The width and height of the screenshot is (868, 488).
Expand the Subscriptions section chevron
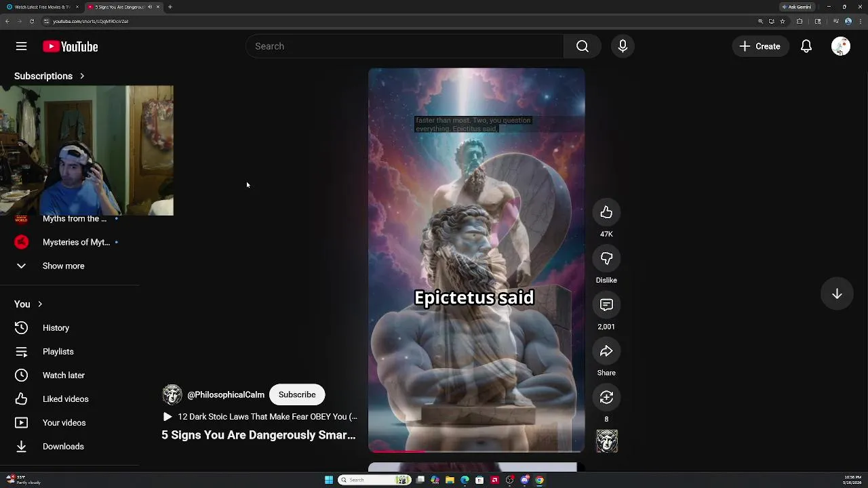point(82,76)
